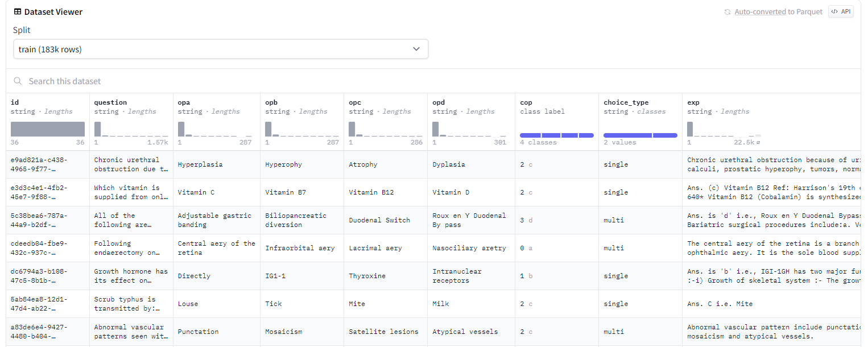Click the question column length histogram
Viewport: 868px width, 347px height.
click(x=131, y=129)
